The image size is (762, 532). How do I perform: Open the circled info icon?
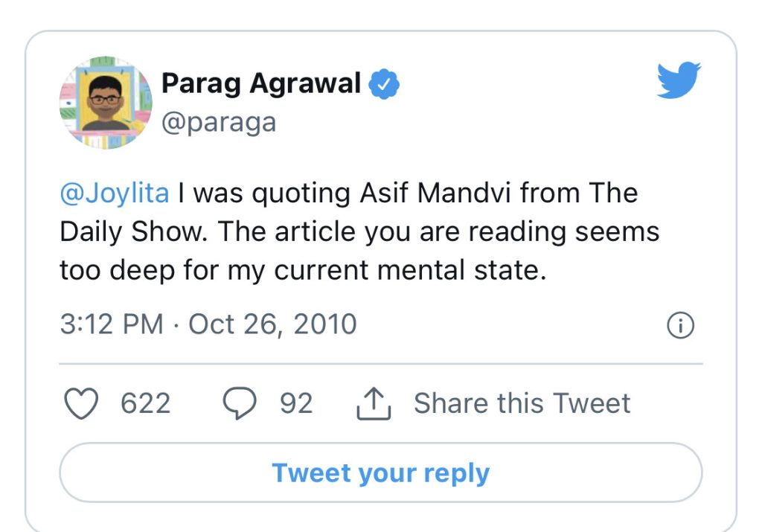click(x=681, y=326)
